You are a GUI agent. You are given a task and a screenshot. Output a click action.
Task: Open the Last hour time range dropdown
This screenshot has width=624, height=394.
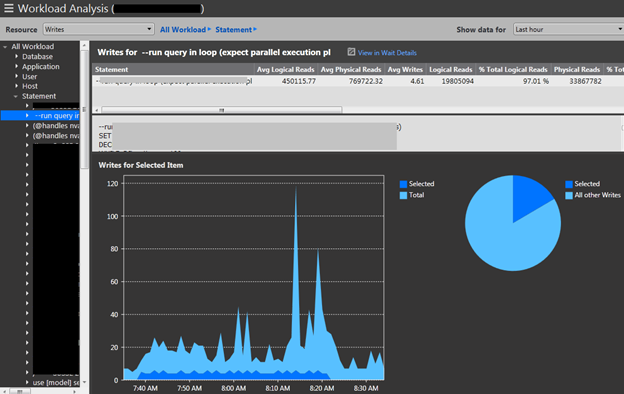568,29
